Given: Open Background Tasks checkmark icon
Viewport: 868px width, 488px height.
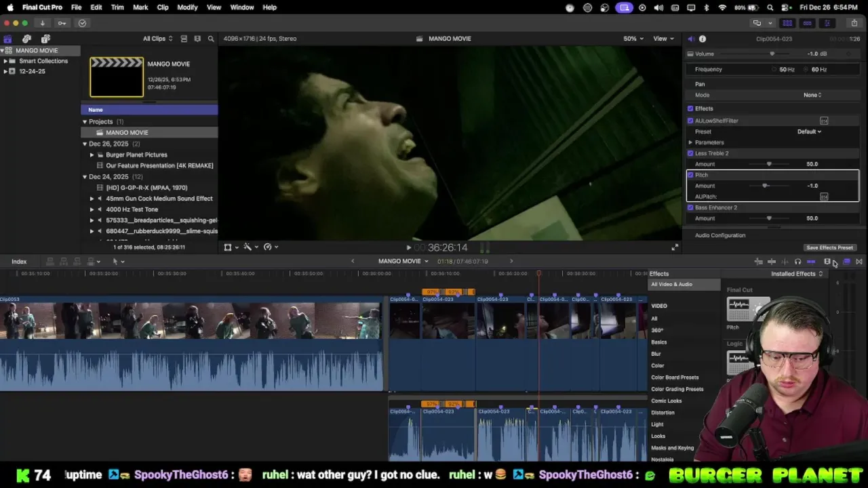Looking at the screenshot, I should click(x=82, y=23).
